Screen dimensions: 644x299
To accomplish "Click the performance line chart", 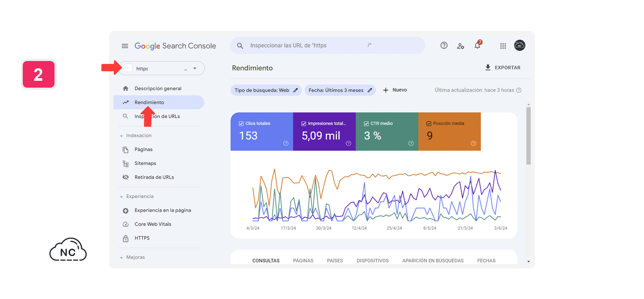I will coord(377,195).
